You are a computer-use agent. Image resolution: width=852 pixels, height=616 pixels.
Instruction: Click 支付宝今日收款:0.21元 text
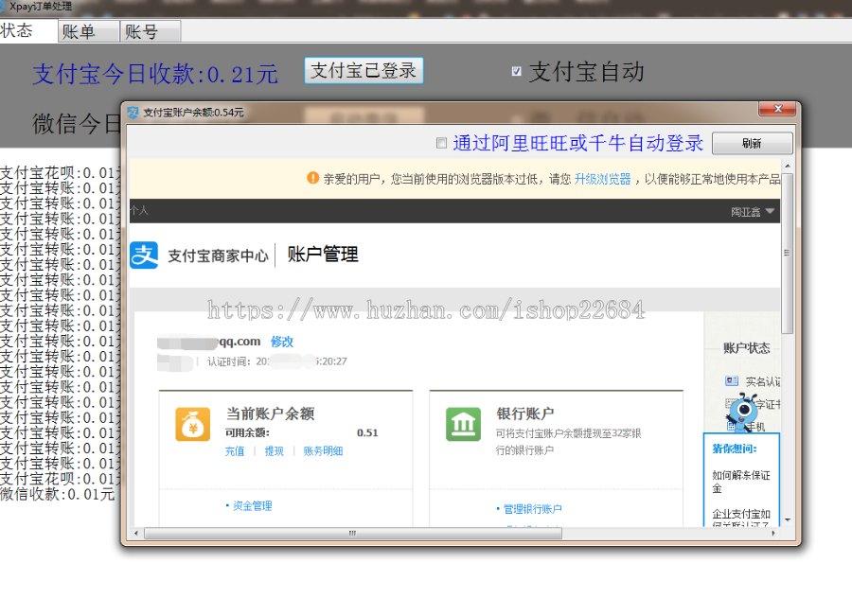155,74
